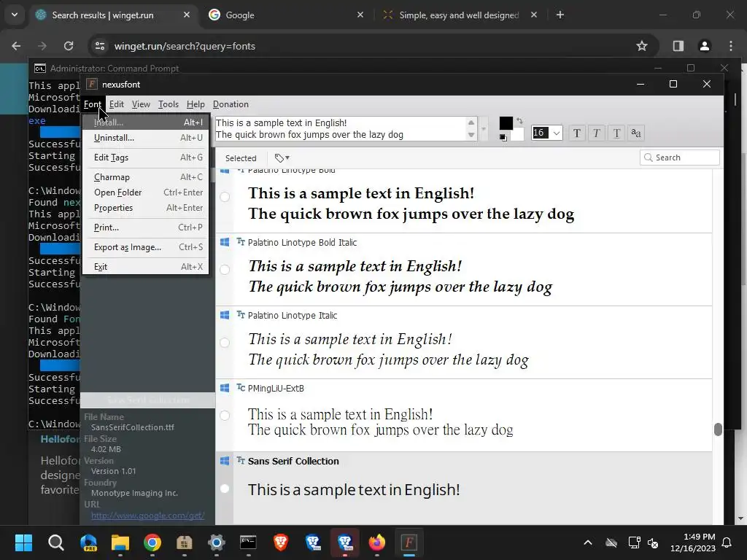Open the google.com/get font URL link
This screenshot has height=560, width=747.
[147, 516]
